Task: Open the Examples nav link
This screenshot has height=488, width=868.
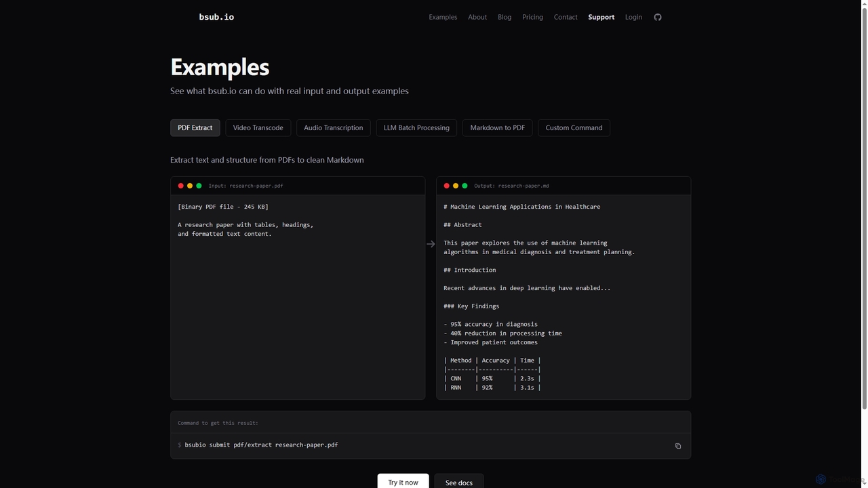Action: (443, 17)
